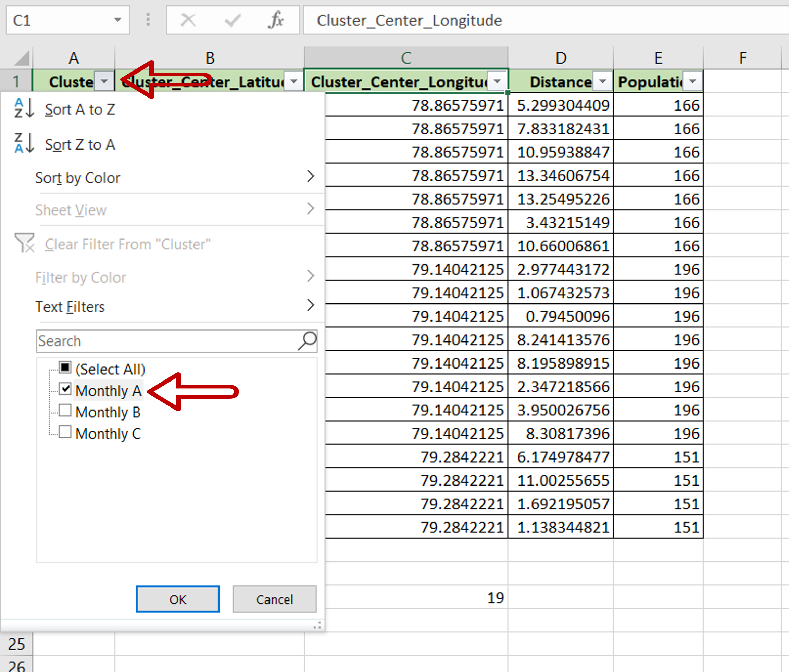Click the formula bar vertical dots handle
Image resolution: width=789 pixels, height=672 pixels.
tap(148, 20)
